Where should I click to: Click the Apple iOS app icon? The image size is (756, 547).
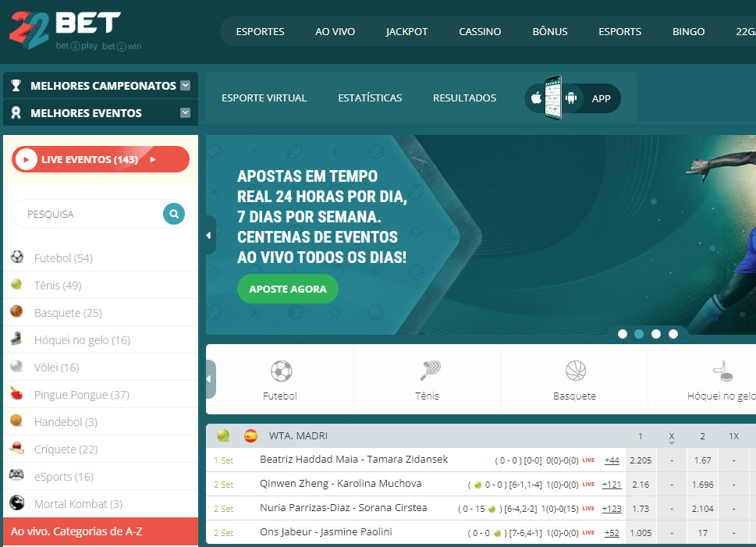click(x=536, y=98)
